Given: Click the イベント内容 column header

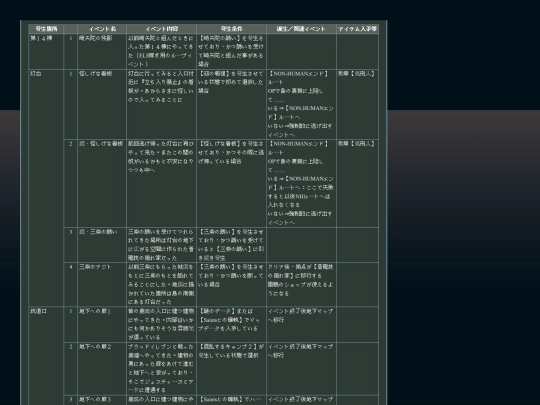Looking at the screenshot, I should 162,29.
